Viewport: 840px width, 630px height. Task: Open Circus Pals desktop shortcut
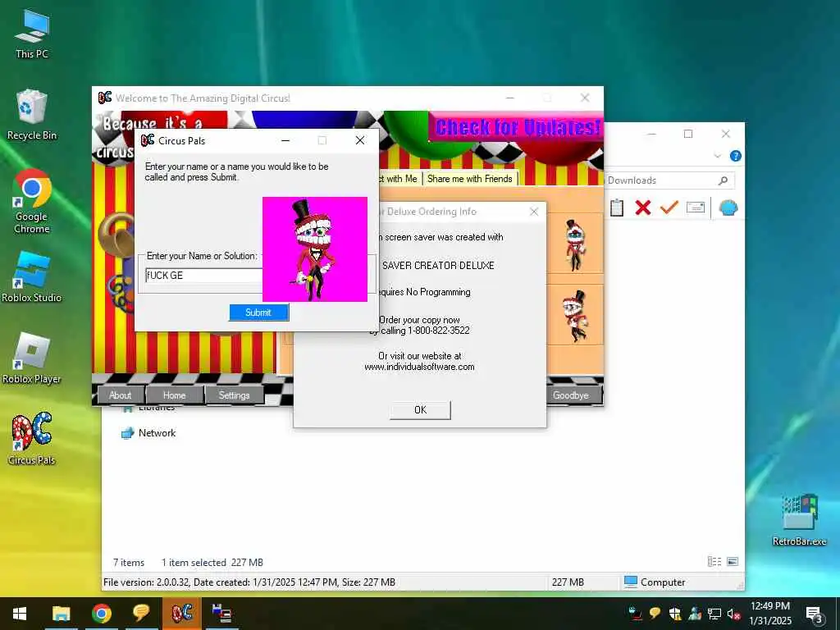coord(32,438)
